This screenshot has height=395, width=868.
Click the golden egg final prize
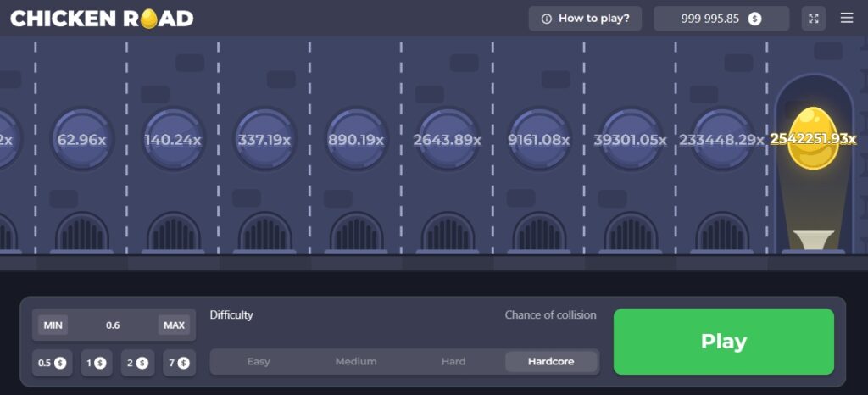click(x=813, y=138)
